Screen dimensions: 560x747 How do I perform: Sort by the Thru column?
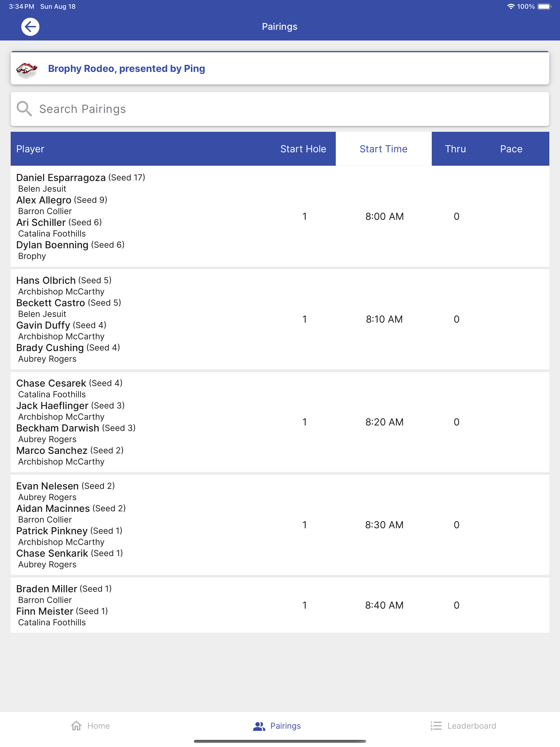click(455, 149)
